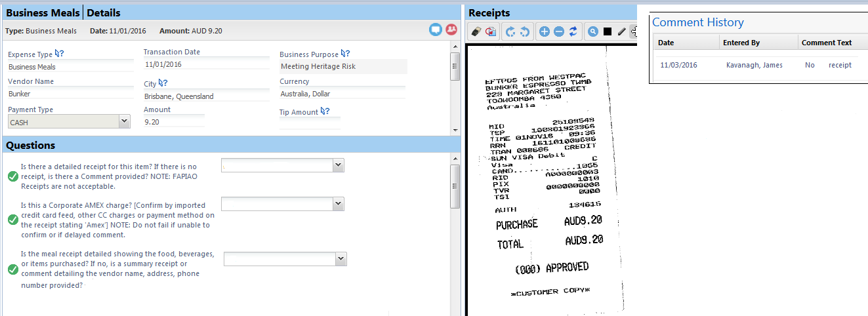868x316 pixels.
Task: Activate the magnifier search tool
Action: [x=592, y=31]
